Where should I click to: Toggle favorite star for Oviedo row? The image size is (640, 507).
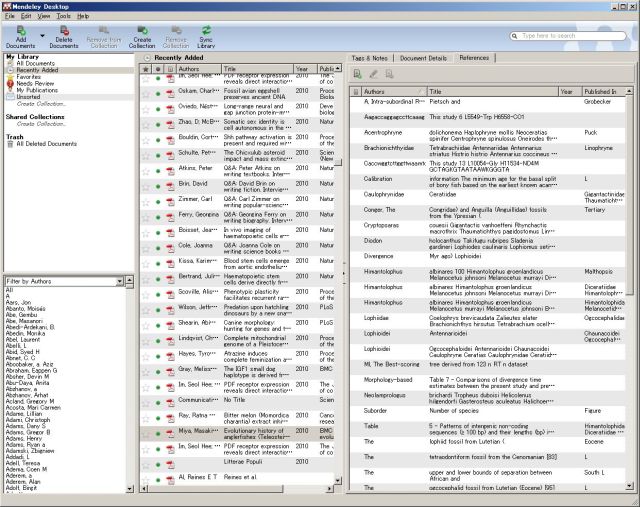(x=146, y=109)
